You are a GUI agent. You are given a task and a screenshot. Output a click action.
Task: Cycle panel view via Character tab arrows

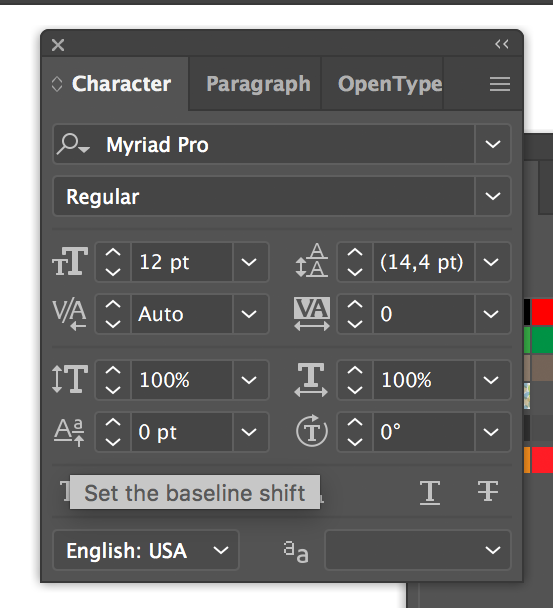pos(57,84)
